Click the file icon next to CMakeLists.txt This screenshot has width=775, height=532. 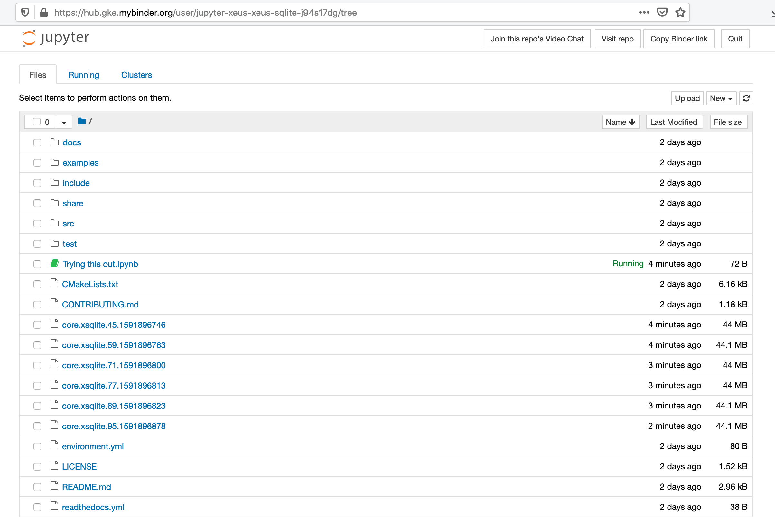coord(54,284)
